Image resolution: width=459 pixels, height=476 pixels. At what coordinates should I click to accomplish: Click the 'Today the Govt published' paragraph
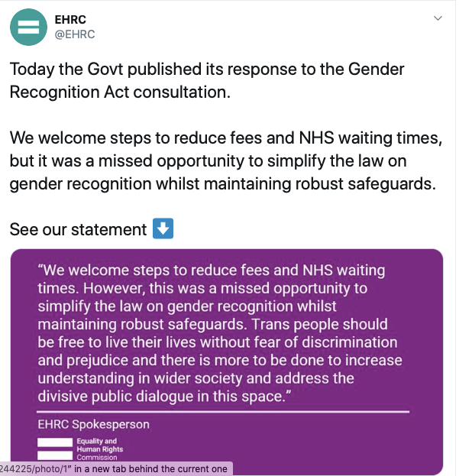[206, 70]
